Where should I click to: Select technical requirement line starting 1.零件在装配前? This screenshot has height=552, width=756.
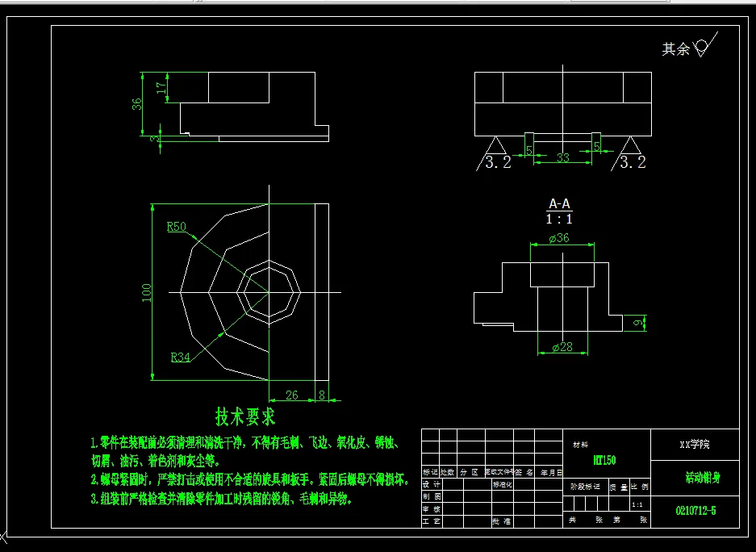245,442
